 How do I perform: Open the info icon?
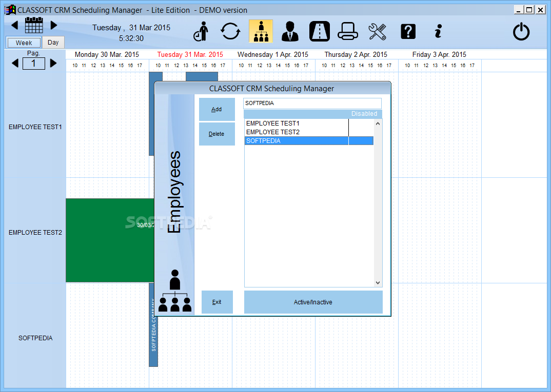click(438, 31)
